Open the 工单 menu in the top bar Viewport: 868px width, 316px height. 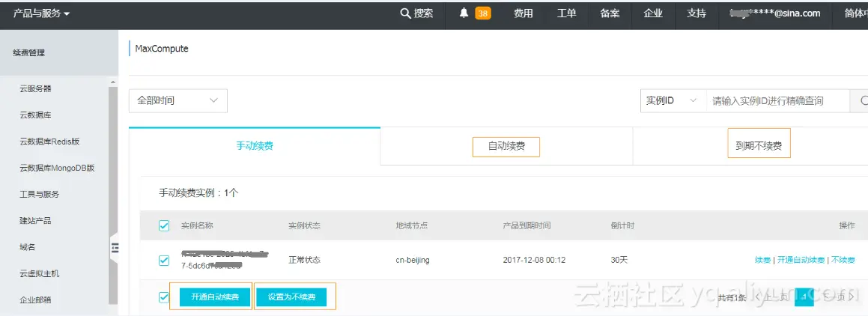coord(566,13)
